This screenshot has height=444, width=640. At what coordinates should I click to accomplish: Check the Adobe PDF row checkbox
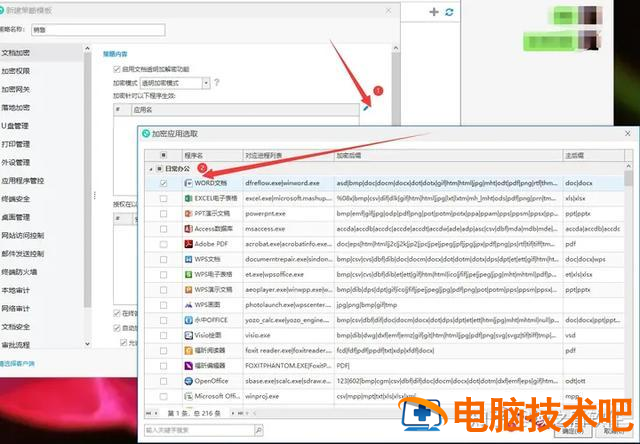coord(164,244)
